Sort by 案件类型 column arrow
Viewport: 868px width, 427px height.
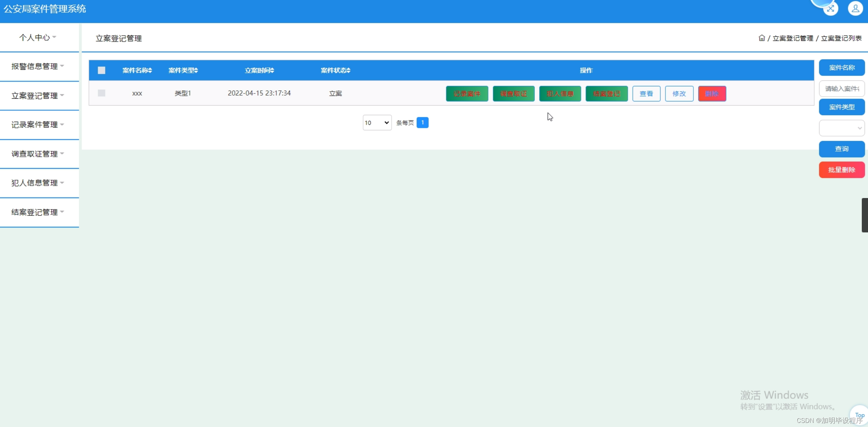pos(196,70)
